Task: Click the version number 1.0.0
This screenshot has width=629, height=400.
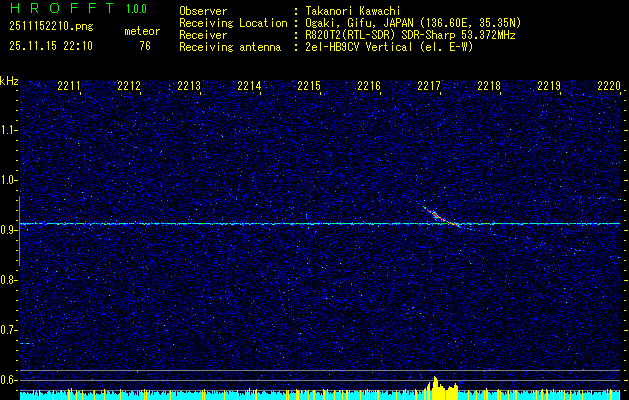Action: click(x=136, y=9)
